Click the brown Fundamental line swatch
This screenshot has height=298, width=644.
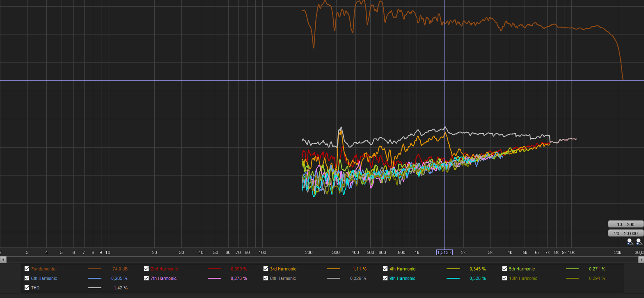pos(95,269)
